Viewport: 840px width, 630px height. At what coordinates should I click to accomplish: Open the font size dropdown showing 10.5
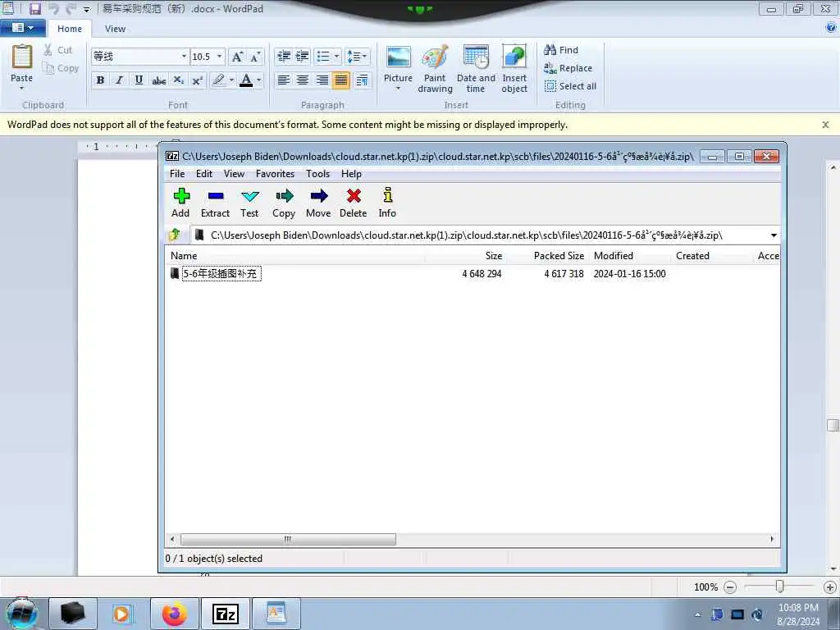pyautogui.click(x=219, y=57)
